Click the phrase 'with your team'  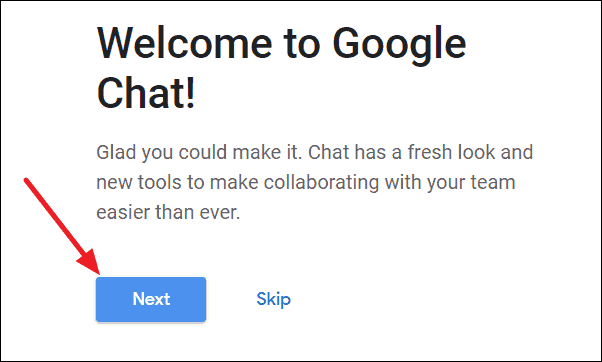(450, 183)
